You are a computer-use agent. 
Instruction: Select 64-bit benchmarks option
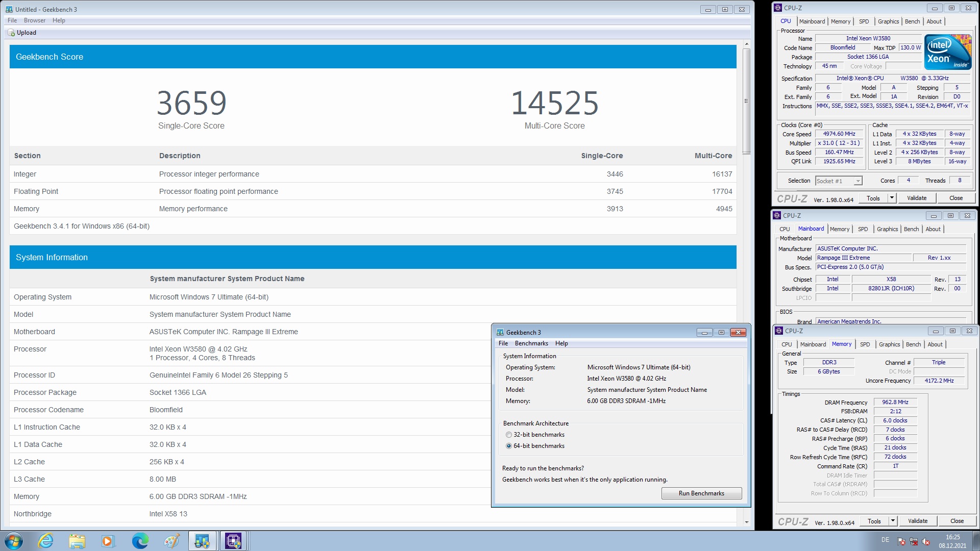coord(509,446)
